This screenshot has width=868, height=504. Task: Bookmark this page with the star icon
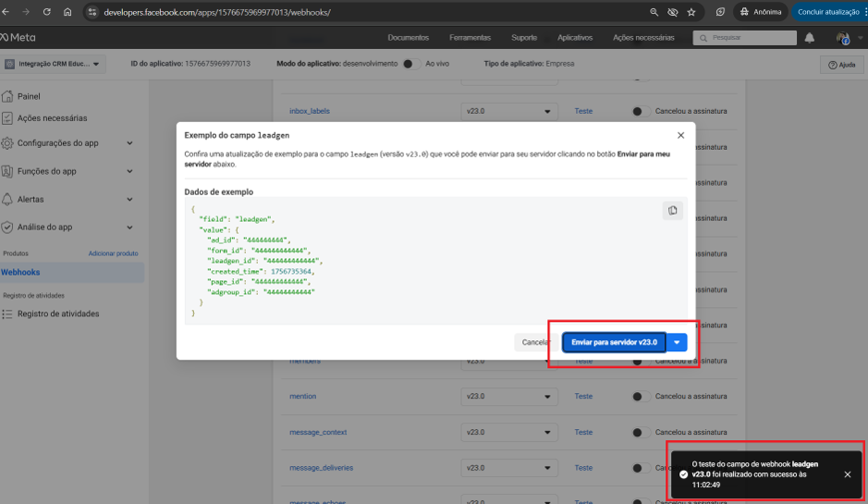pyautogui.click(x=691, y=12)
